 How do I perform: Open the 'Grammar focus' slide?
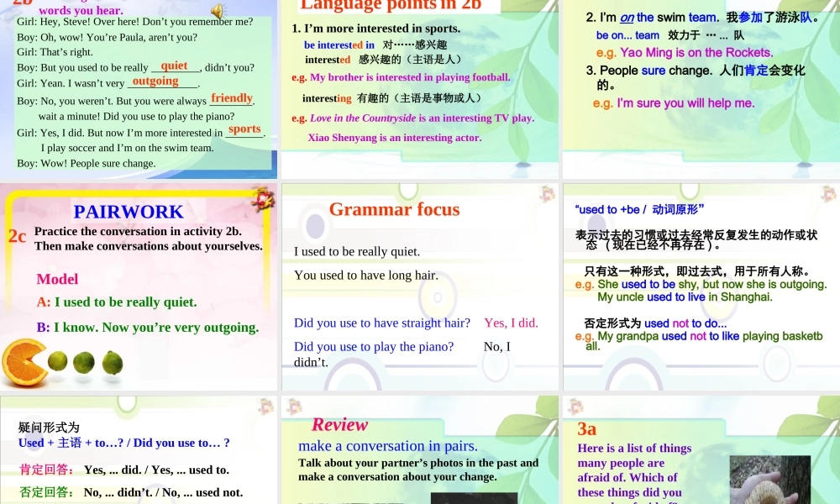[x=419, y=286]
